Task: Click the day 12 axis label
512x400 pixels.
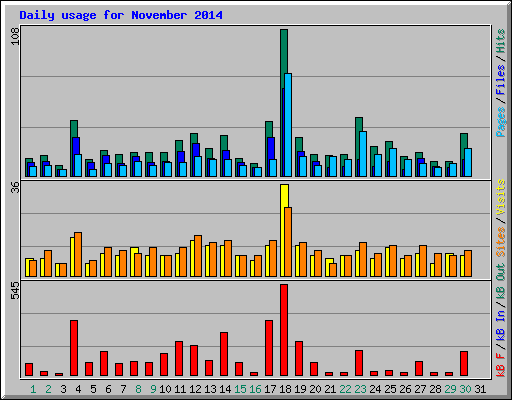Action: pyautogui.click(x=195, y=389)
